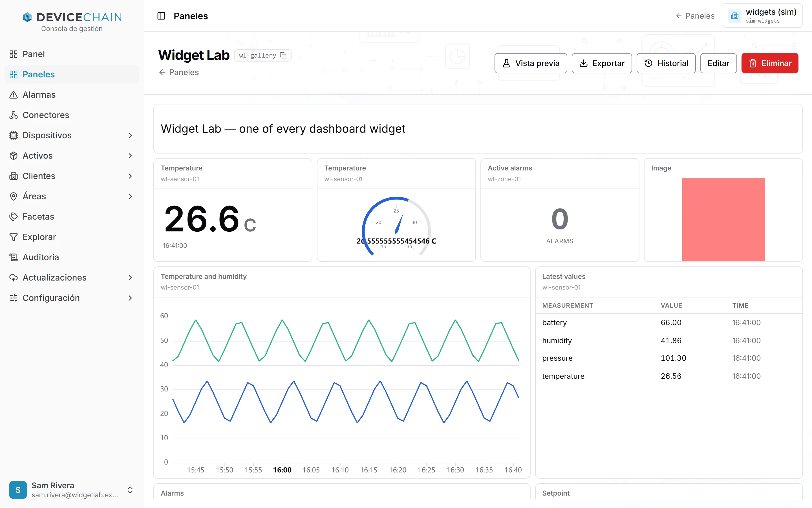The width and height of the screenshot is (812, 508).
Task: Click the Dispositivos chip icon
Action: coord(14,135)
